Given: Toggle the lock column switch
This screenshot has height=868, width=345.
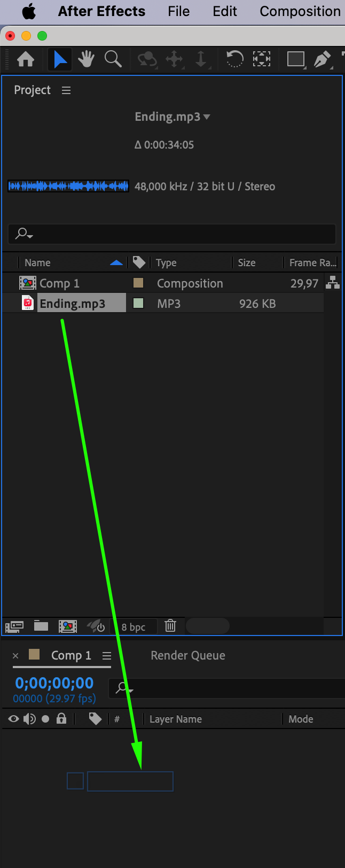Looking at the screenshot, I should point(61,718).
